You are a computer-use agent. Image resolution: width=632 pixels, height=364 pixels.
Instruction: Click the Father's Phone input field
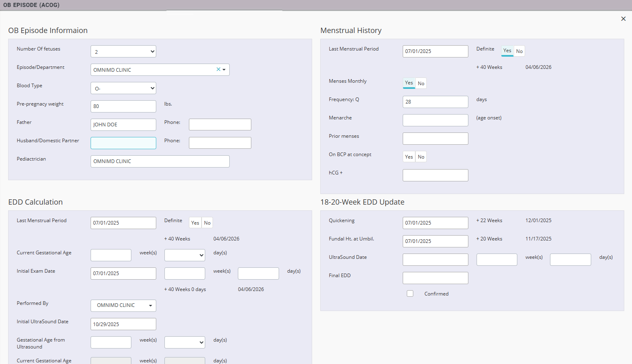[x=220, y=125]
